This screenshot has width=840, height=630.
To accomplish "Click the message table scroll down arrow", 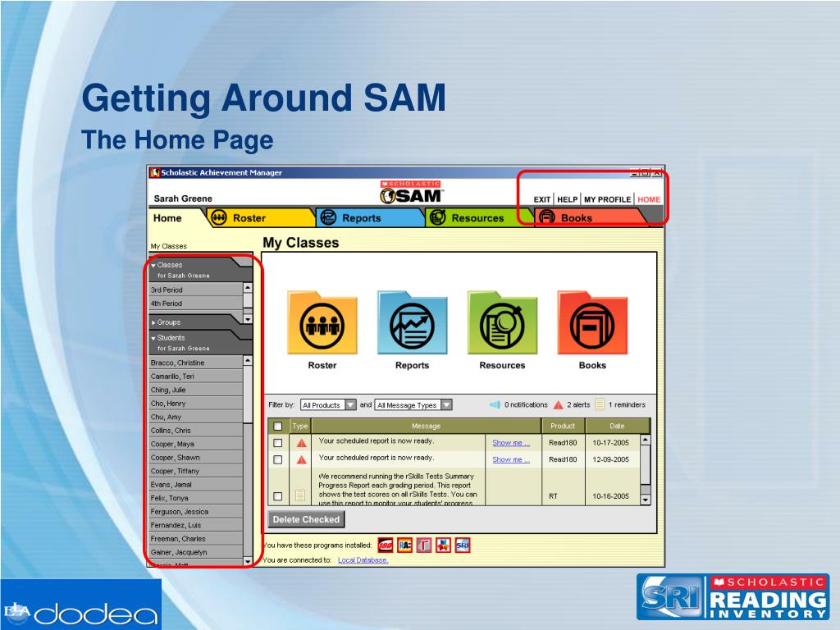I will click(x=646, y=500).
